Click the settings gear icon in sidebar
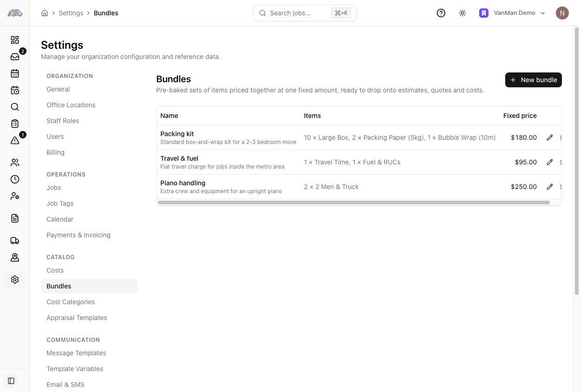 click(x=15, y=280)
